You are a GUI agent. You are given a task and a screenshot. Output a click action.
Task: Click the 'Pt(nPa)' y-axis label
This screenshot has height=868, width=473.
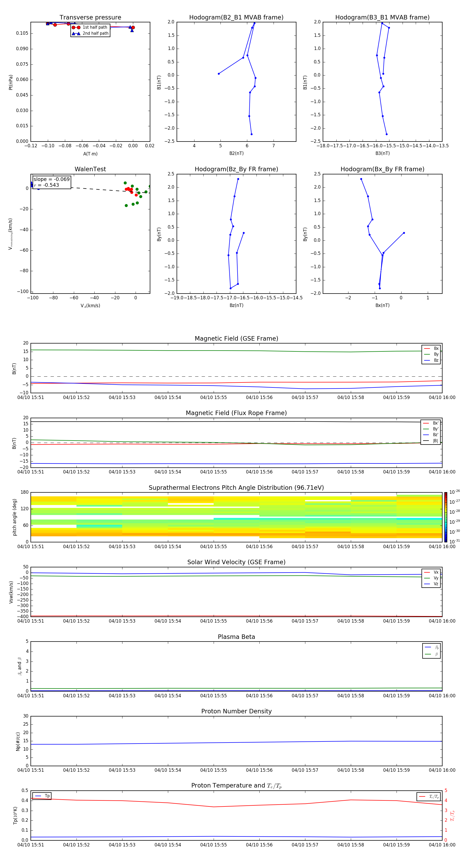pos(11,82)
